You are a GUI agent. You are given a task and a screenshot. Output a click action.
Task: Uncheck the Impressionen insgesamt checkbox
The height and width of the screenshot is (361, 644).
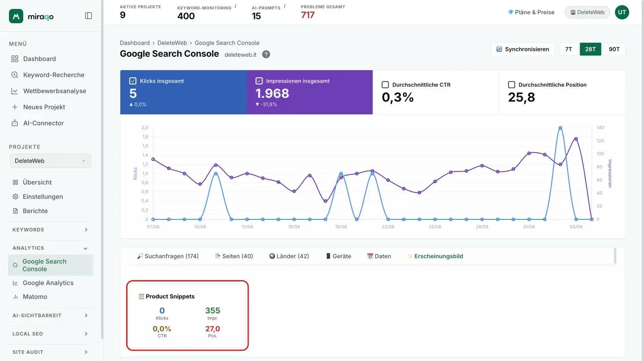pos(259,81)
